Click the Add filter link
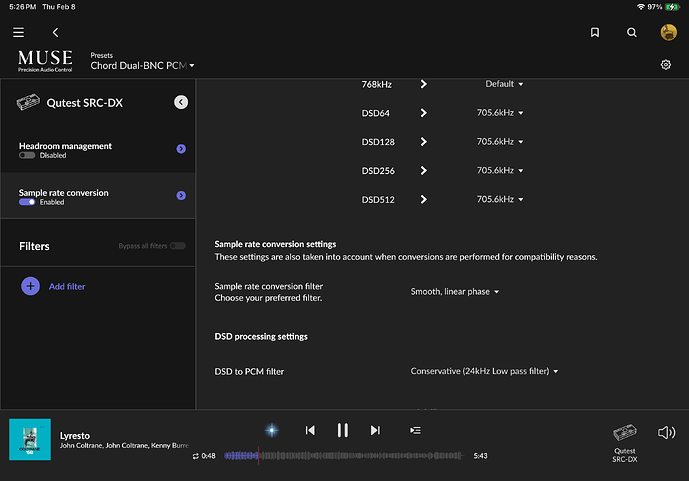This screenshot has height=481, width=689. (x=67, y=286)
